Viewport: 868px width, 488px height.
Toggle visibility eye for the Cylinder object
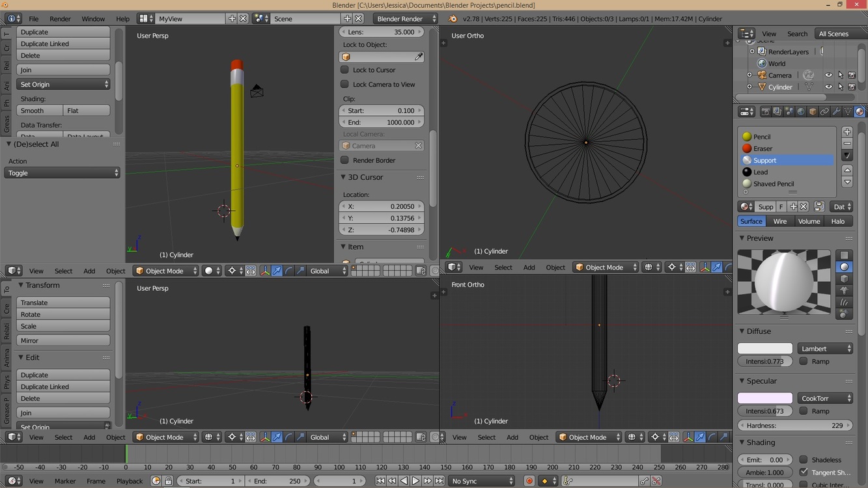tap(828, 87)
